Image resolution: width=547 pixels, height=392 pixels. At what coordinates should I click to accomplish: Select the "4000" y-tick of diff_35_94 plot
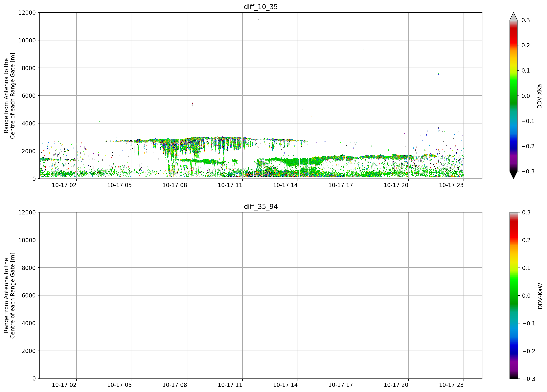pos(29,323)
